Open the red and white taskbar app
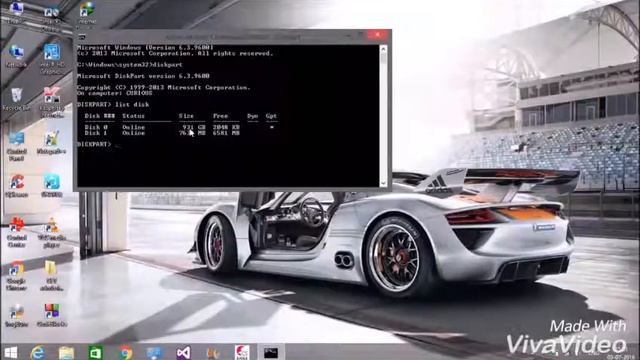This screenshot has width=640, height=360. [242, 352]
